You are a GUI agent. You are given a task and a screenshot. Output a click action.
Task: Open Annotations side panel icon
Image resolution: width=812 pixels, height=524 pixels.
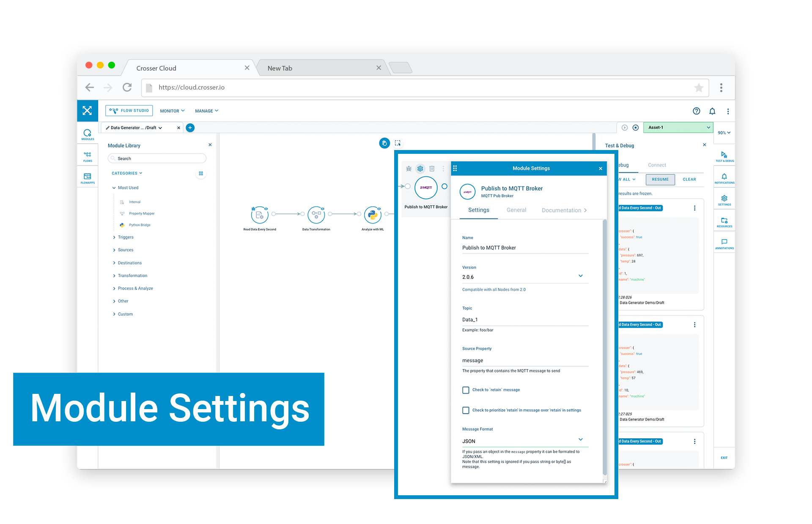click(724, 244)
